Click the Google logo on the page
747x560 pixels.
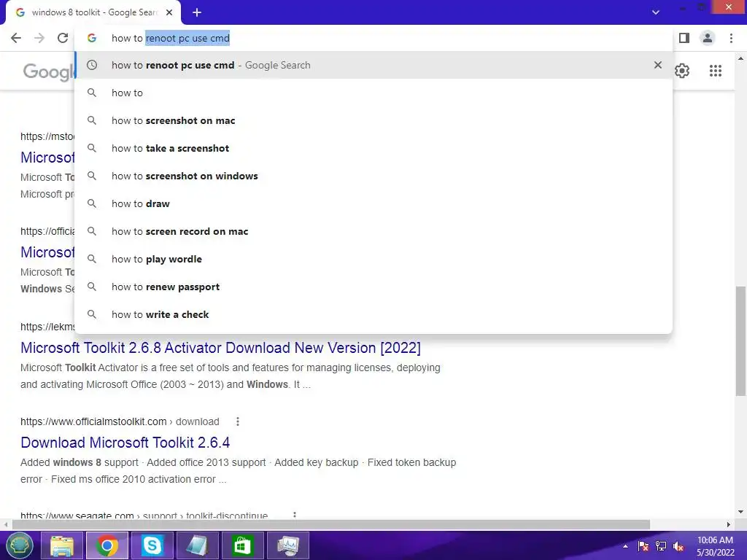[x=49, y=72]
